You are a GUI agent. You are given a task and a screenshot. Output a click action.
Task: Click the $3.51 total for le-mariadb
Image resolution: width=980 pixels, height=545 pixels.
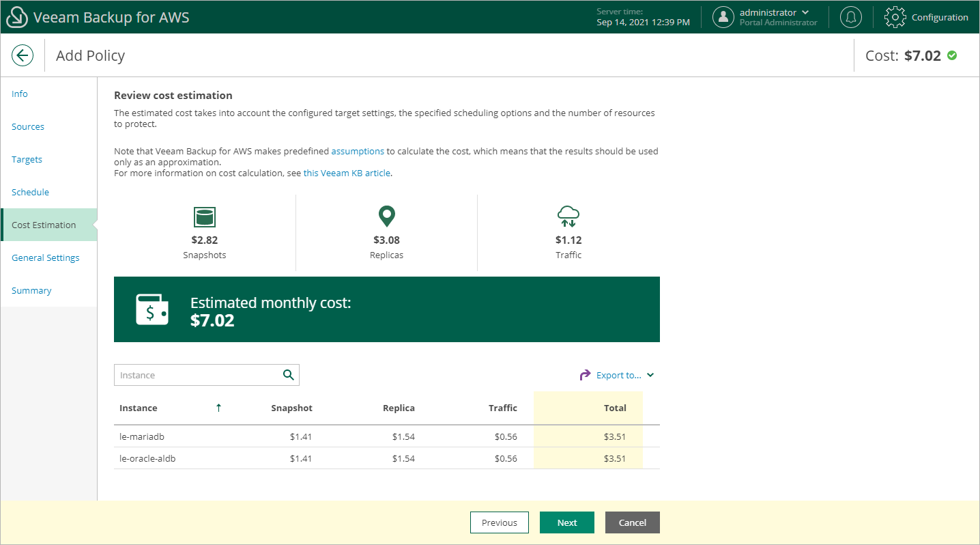pos(615,436)
